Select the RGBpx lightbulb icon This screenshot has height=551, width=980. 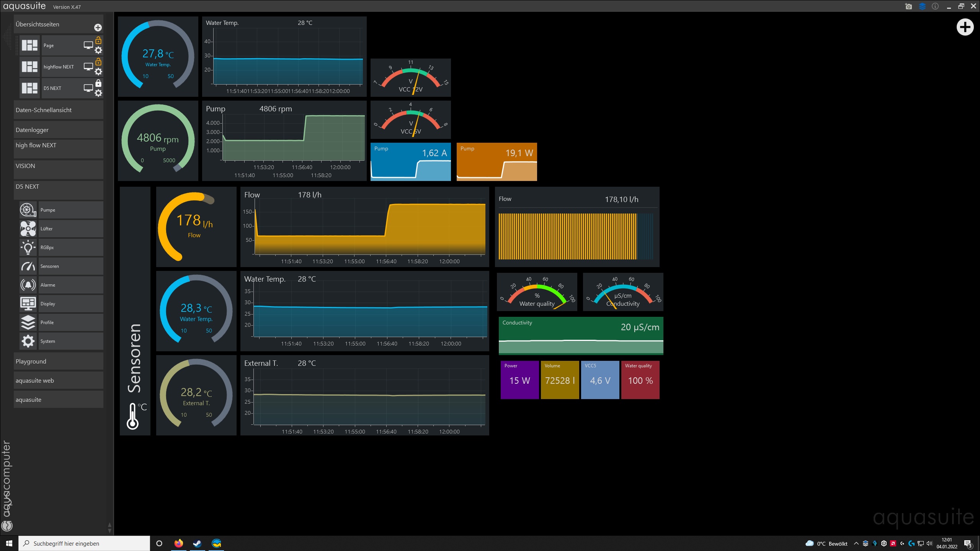point(28,247)
